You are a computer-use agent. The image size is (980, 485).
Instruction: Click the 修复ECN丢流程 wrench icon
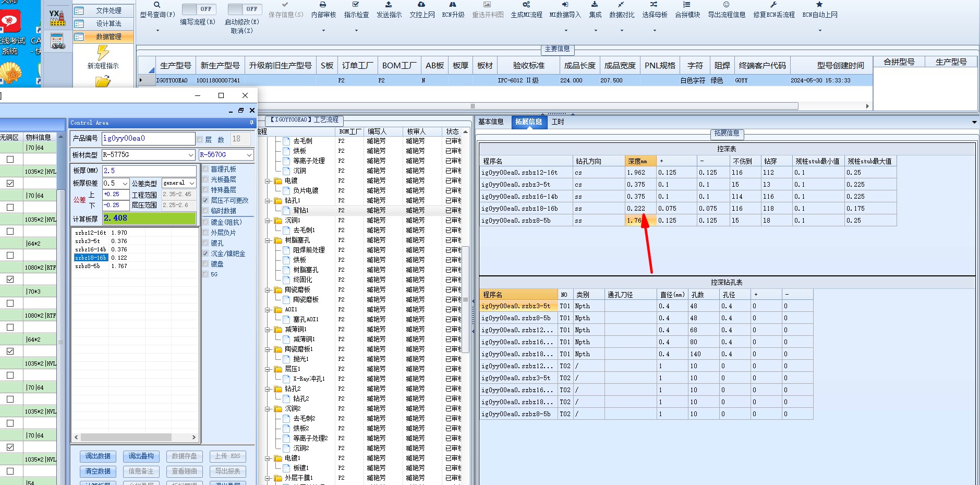click(773, 5)
